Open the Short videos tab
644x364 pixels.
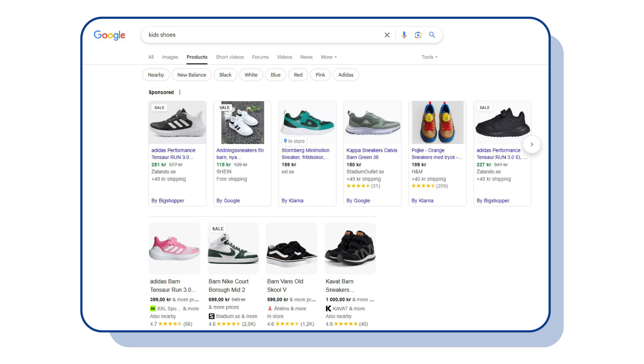[x=230, y=57]
